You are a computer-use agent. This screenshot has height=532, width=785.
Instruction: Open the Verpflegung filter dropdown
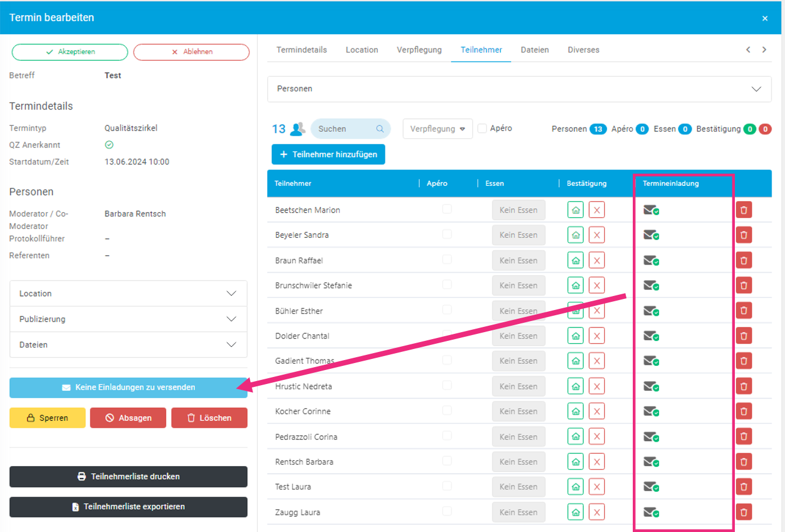(437, 129)
